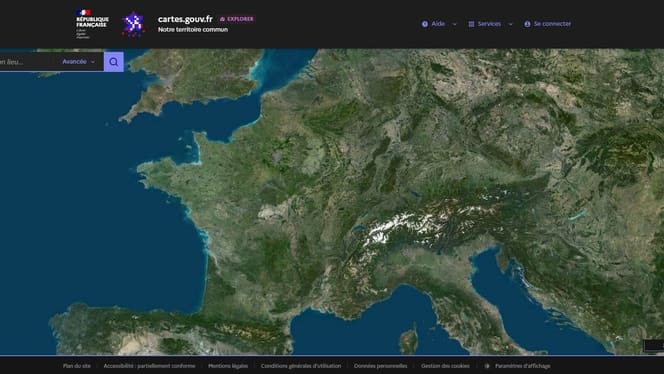Click the EXPLORER badge
This screenshot has width=664, height=374.
236,19
